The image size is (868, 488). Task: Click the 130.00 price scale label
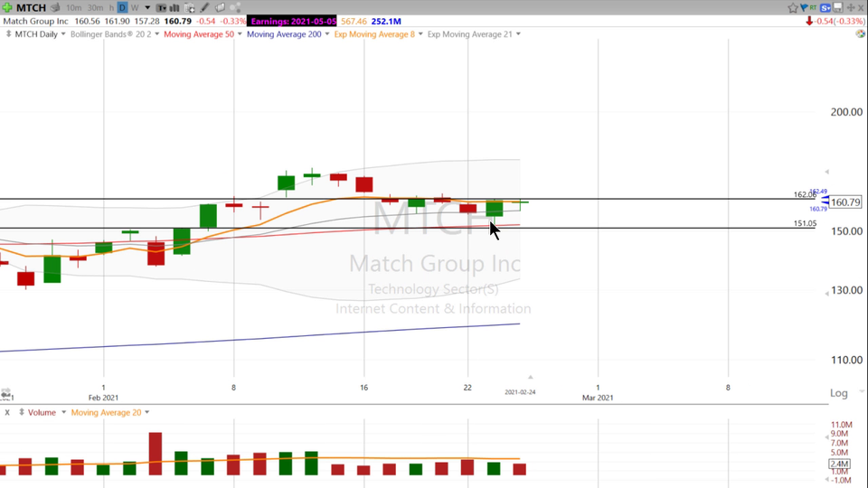coord(846,290)
